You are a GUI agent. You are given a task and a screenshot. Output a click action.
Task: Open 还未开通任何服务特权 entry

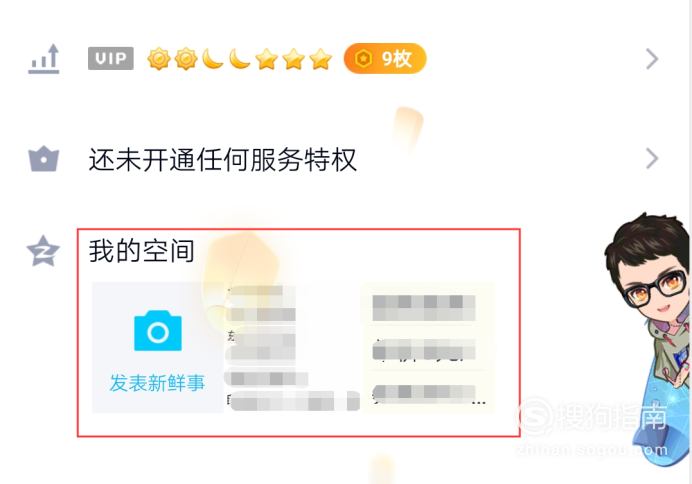222,159
